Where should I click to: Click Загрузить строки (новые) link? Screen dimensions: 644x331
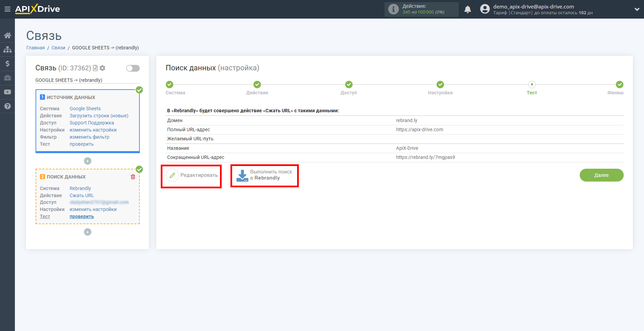tap(99, 116)
